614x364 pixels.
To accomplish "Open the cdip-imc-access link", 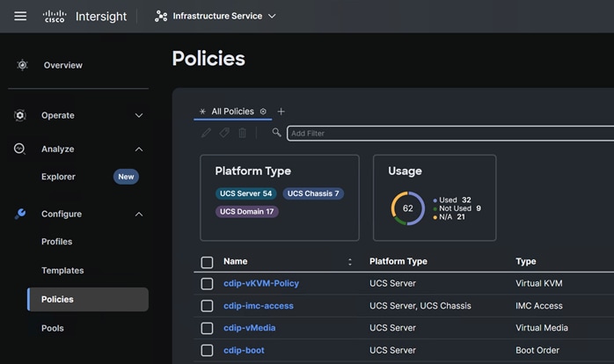I will coord(259,306).
